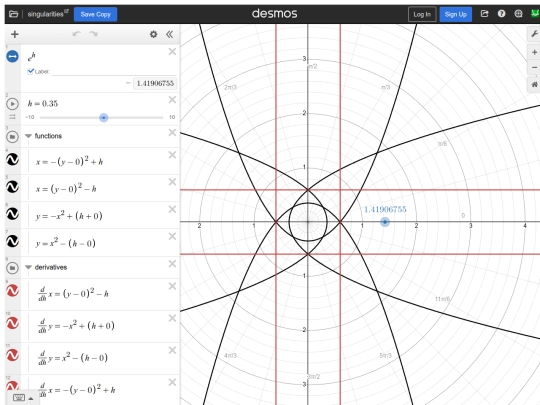Delete derivative d/dh x = (y-0)^2 - h

[172, 287]
